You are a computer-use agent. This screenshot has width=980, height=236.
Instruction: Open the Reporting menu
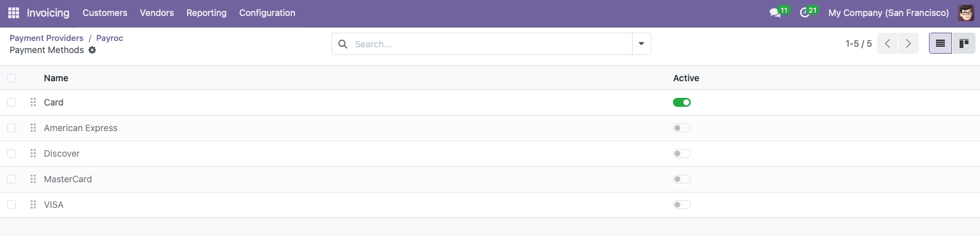pyautogui.click(x=206, y=13)
